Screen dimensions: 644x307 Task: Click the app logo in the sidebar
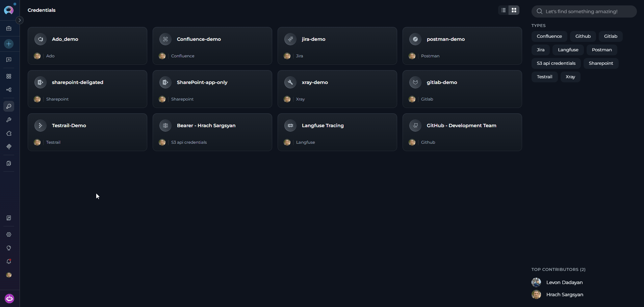coord(9,10)
